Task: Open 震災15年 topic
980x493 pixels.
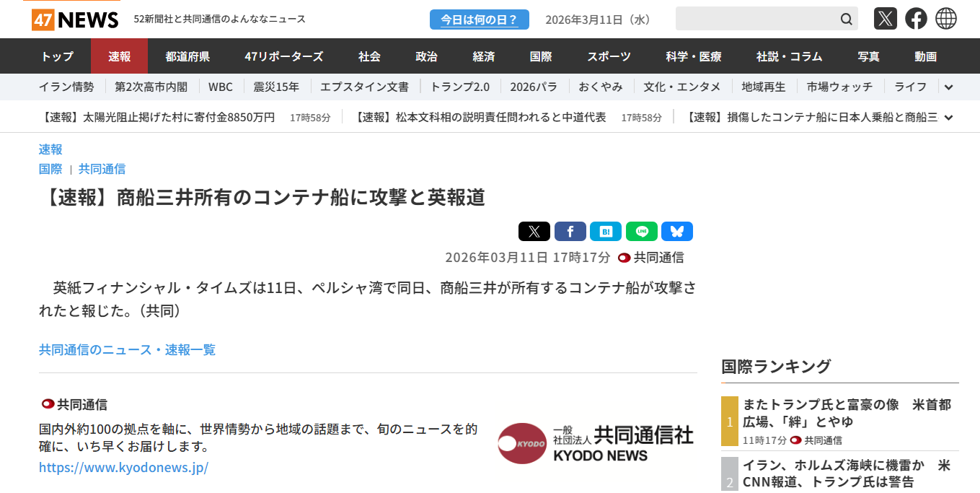Action: coord(276,87)
